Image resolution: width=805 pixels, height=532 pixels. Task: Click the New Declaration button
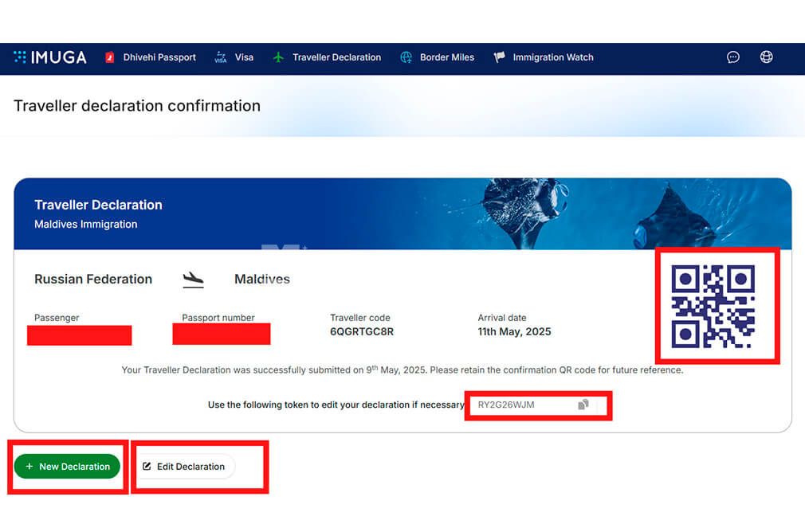point(67,467)
